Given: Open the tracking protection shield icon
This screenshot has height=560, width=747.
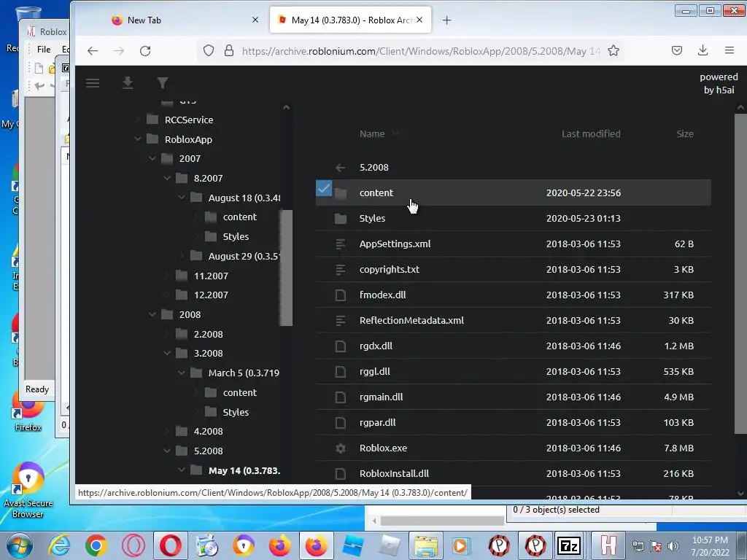Looking at the screenshot, I should [208, 50].
